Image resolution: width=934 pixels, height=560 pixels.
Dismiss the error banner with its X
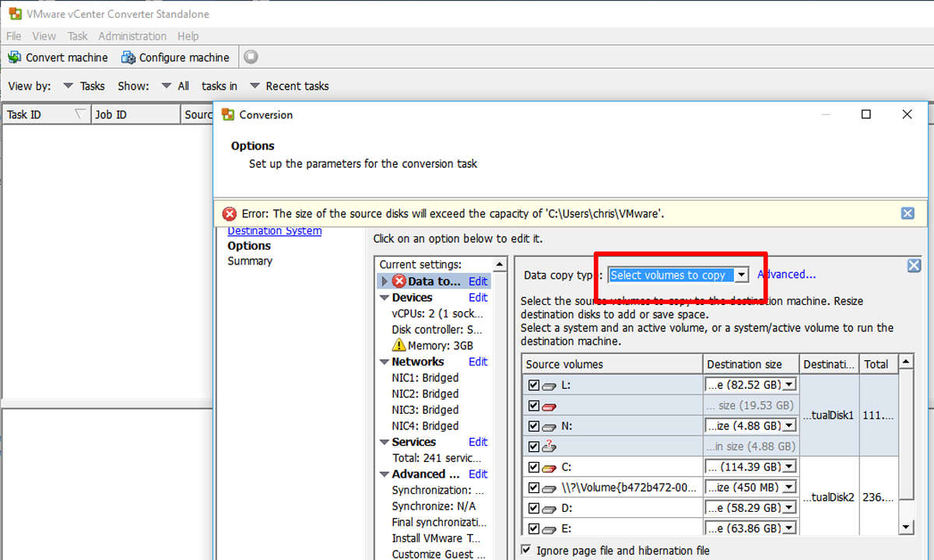click(908, 213)
